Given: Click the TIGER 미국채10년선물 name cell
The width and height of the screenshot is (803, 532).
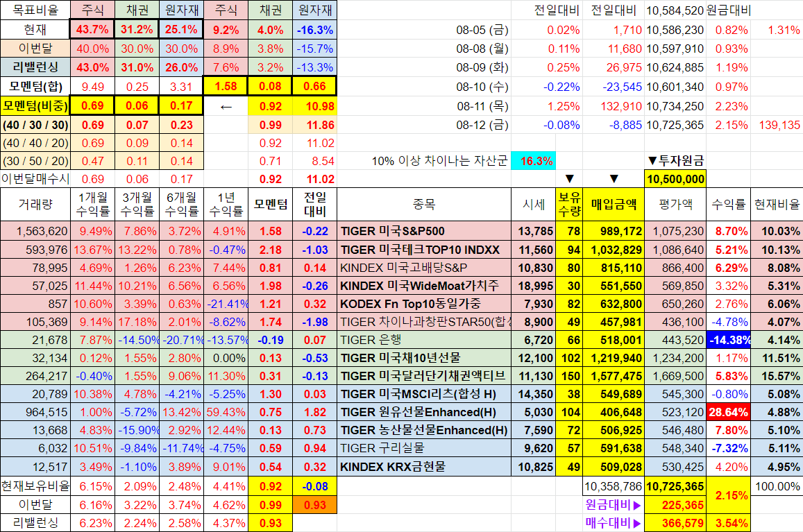Looking at the screenshot, I should pyautogui.click(x=424, y=357).
